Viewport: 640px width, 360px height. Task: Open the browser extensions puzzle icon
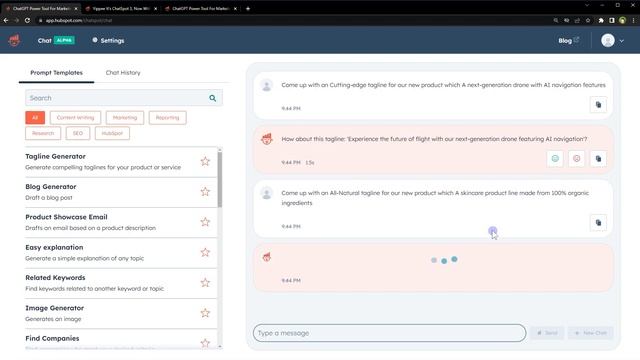coord(601,20)
